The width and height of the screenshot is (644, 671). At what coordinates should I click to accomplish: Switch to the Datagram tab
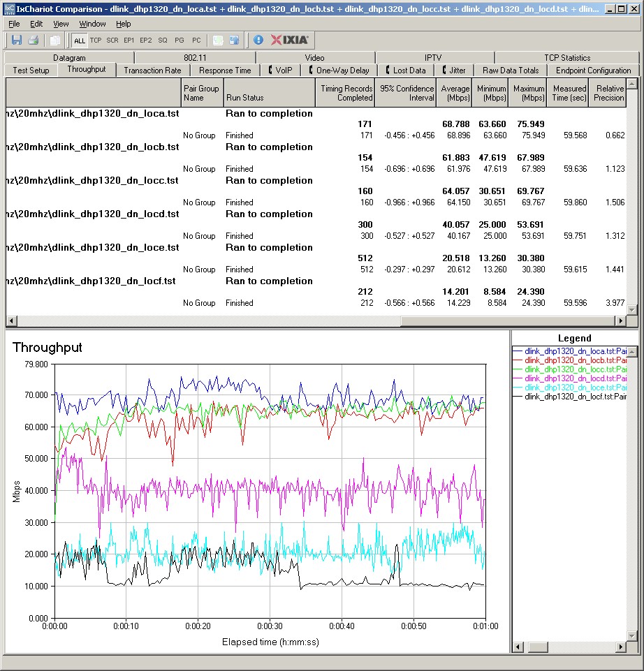click(69, 58)
